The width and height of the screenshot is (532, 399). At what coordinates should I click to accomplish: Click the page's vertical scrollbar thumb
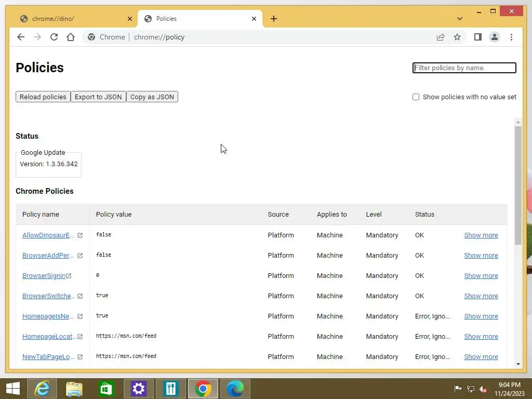[x=518, y=185]
